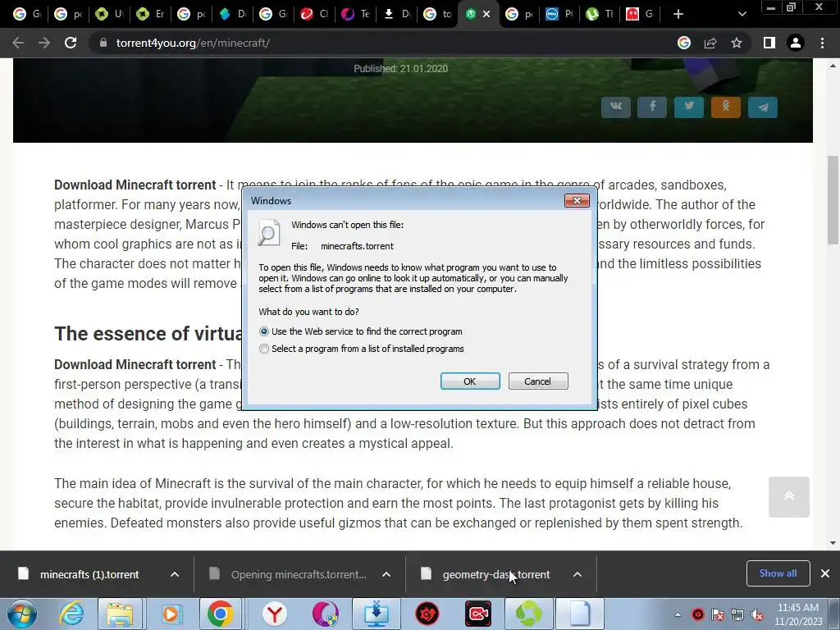Close the active torrent4you tab

coord(486,14)
